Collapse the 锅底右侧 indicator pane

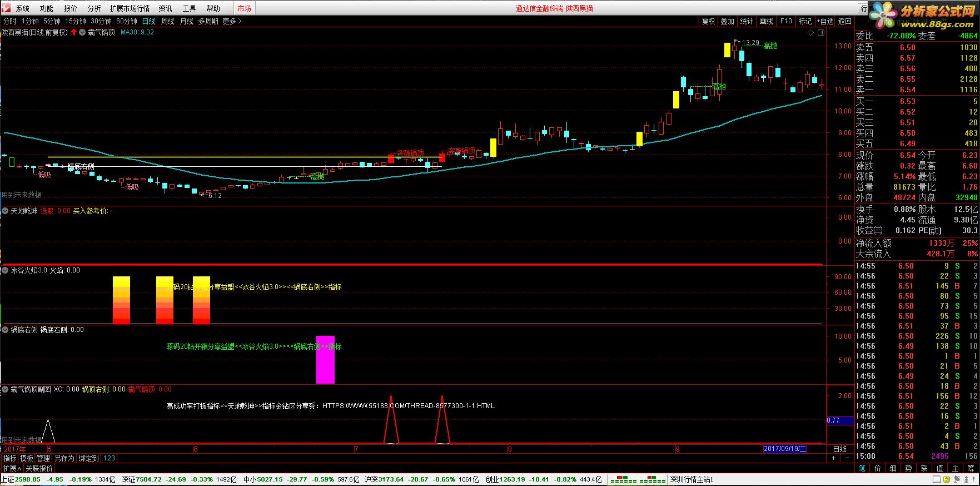[x=6, y=330]
